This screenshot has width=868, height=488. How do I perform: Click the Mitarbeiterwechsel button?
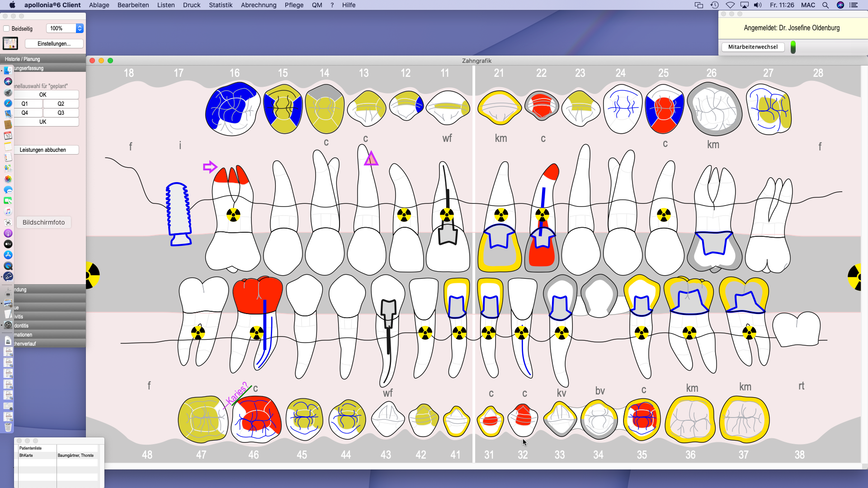point(753,47)
